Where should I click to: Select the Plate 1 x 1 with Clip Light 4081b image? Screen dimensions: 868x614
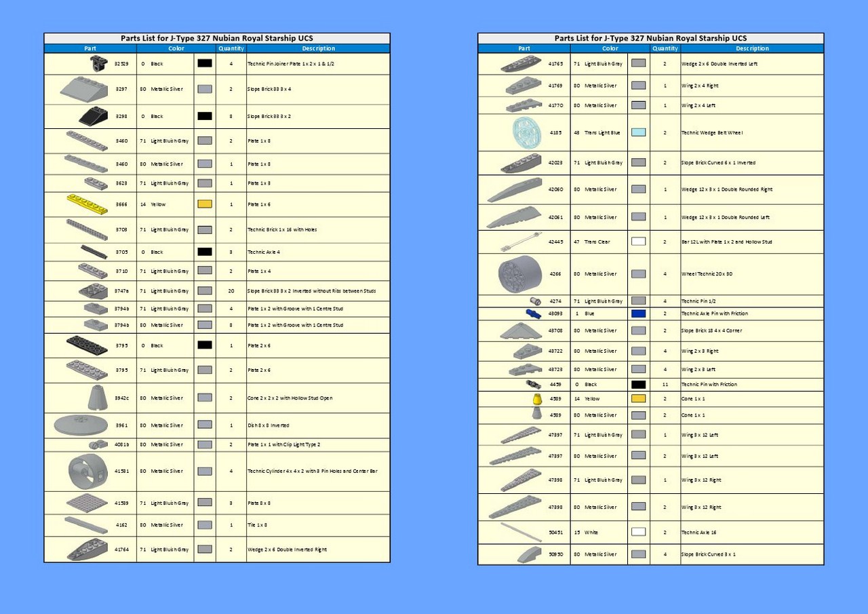tap(98, 444)
